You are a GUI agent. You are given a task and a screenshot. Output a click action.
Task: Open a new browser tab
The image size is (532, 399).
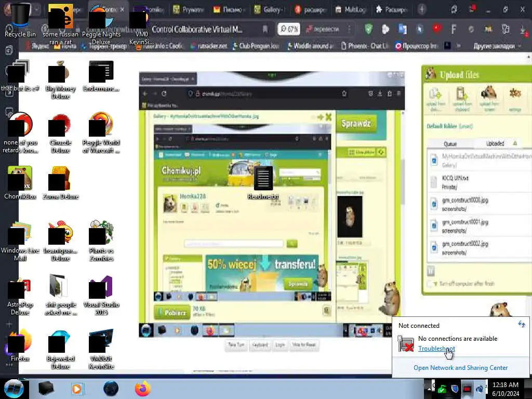(x=422, y=9)
